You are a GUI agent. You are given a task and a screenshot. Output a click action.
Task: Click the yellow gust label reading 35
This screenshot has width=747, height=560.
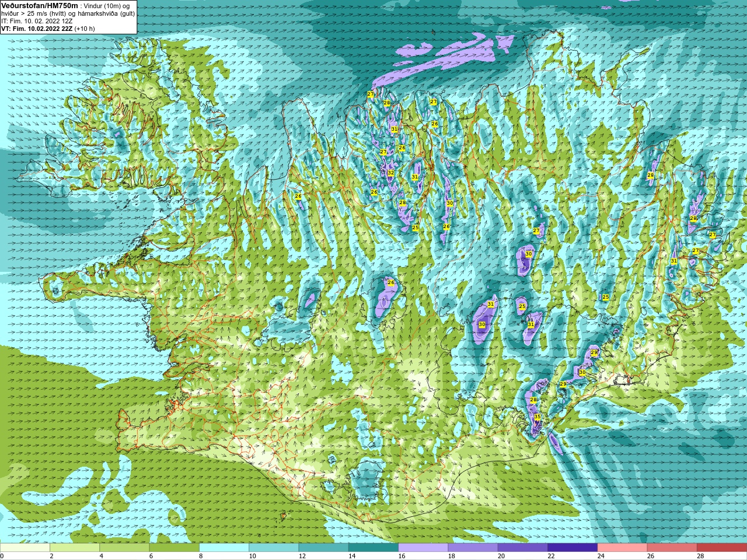pyautogui.click(x=537, y=417)
